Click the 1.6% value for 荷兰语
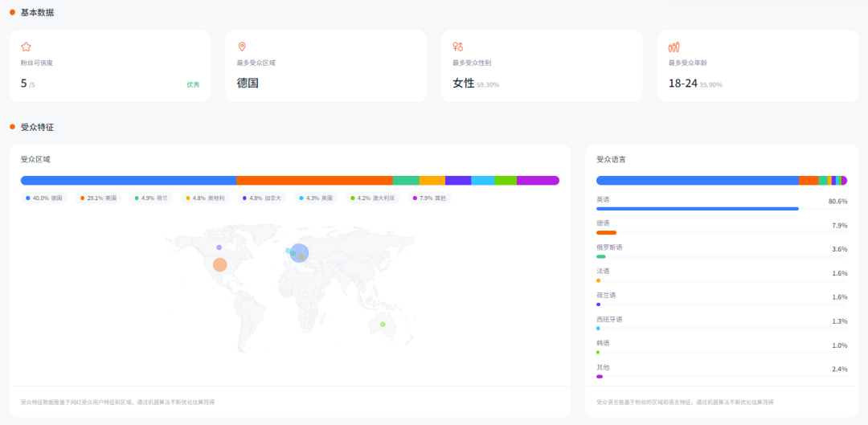The image size is (868, 425). coord(840,297)
